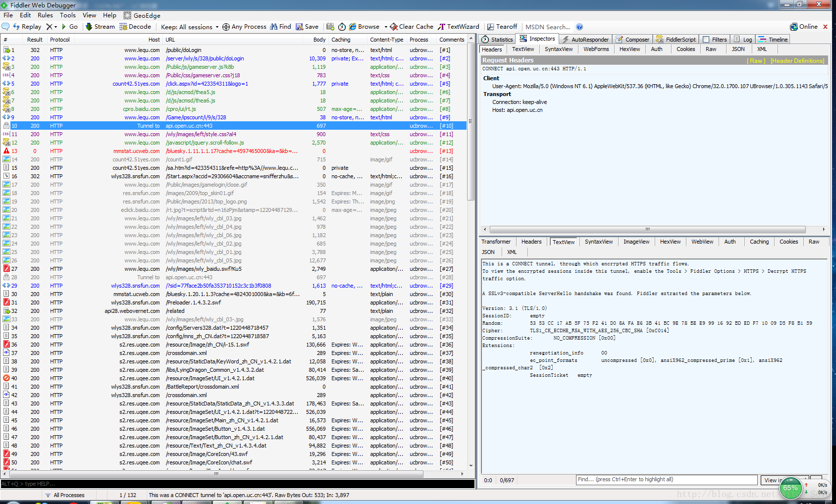Select the request HexView tab
The height and width of the screenshot is (504, 836).
coord(629,49)
